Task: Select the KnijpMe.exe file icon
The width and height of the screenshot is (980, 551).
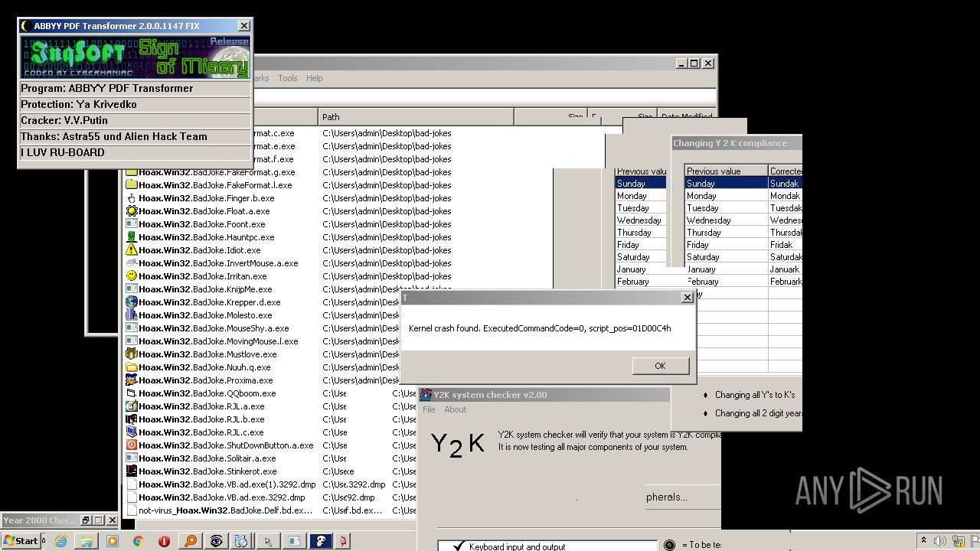Action: point(132,289)
